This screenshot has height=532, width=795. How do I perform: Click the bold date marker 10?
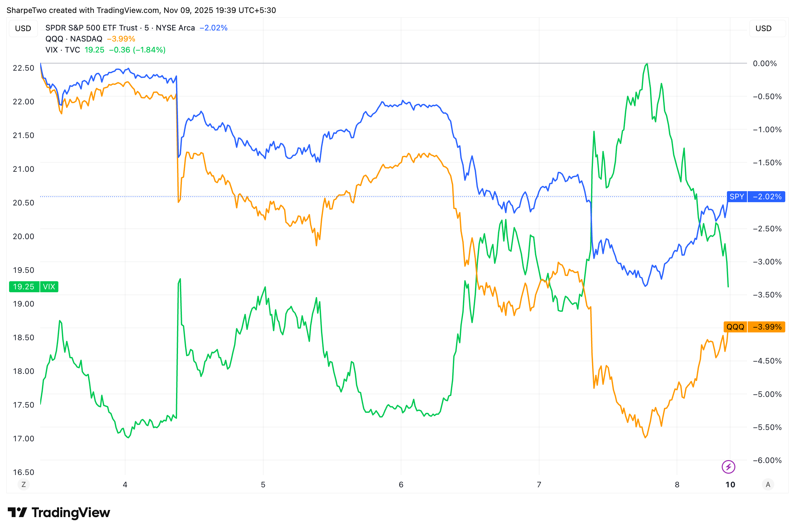(x=730, y=484)
